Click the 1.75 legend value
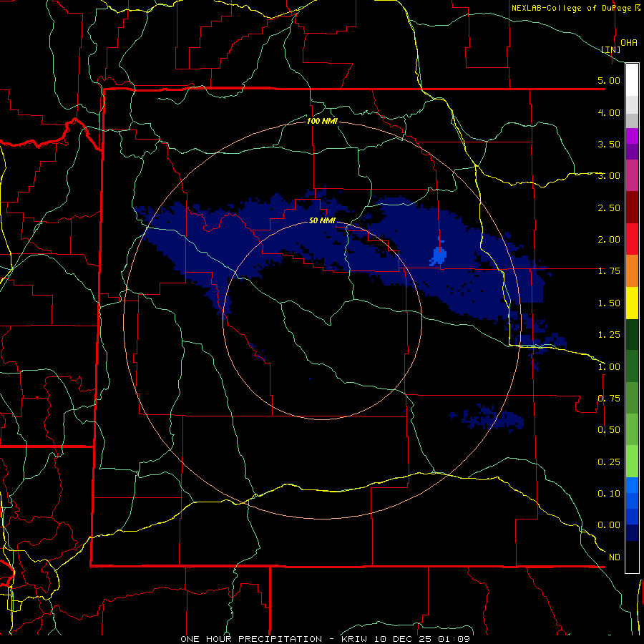644x644 pixels. pyautogui.click(x=609, y=271)
